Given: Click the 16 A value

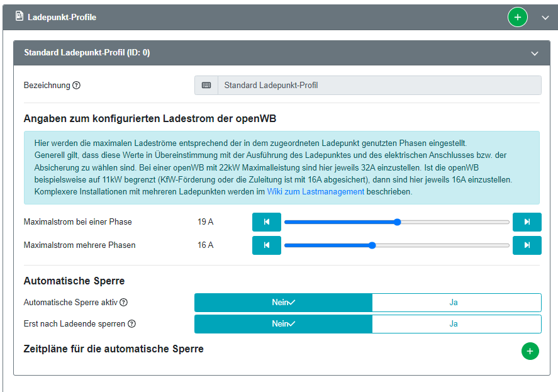Looking at the screenshot, I should [x=205, y=245].
